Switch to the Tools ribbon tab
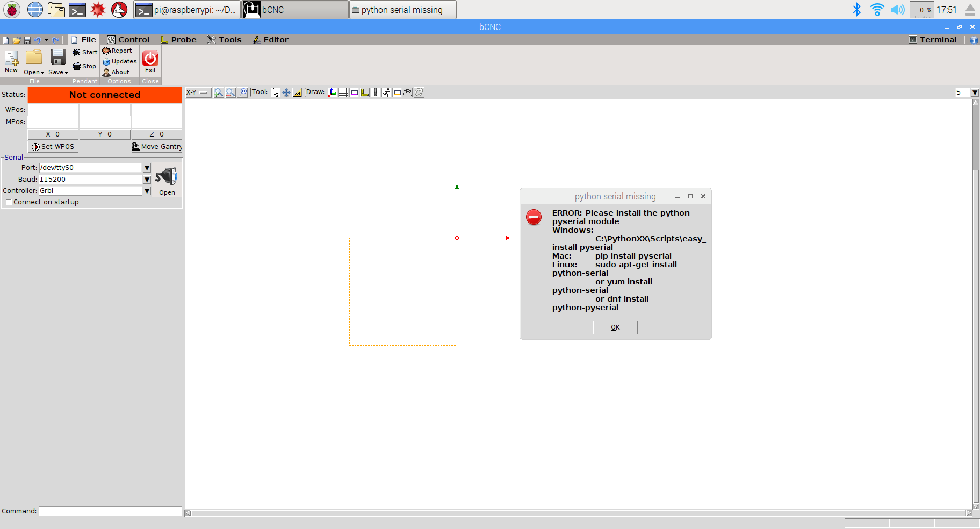Viewport: 980px width, 529px height. 225,40
